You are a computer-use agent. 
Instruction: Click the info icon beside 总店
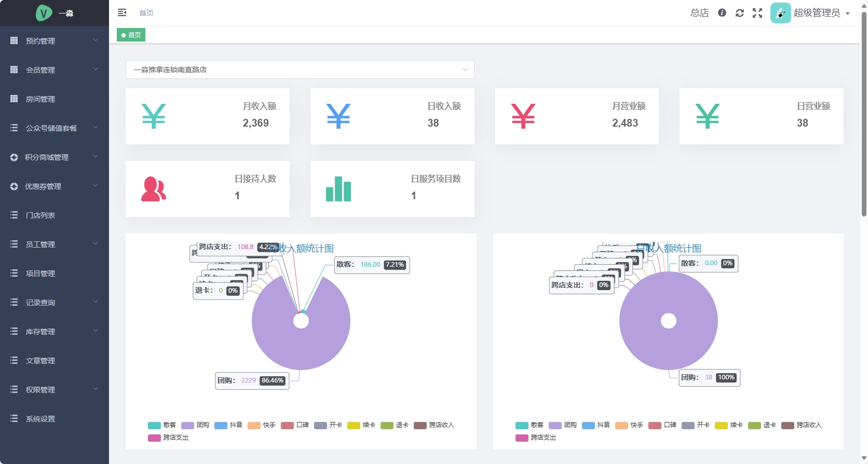click(722, 13)
